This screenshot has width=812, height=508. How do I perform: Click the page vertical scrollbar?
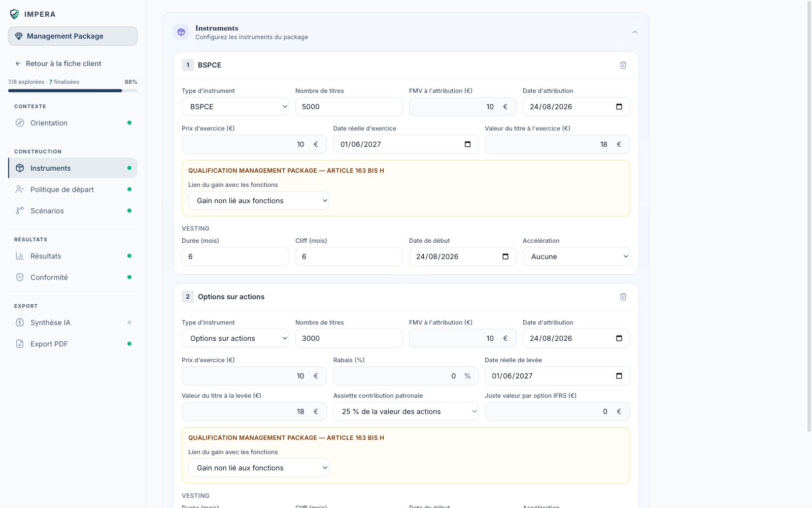[809, 216]
